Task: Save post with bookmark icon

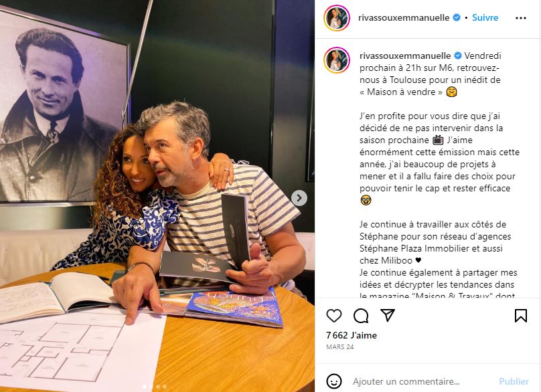Action: [x=521, y=316]
